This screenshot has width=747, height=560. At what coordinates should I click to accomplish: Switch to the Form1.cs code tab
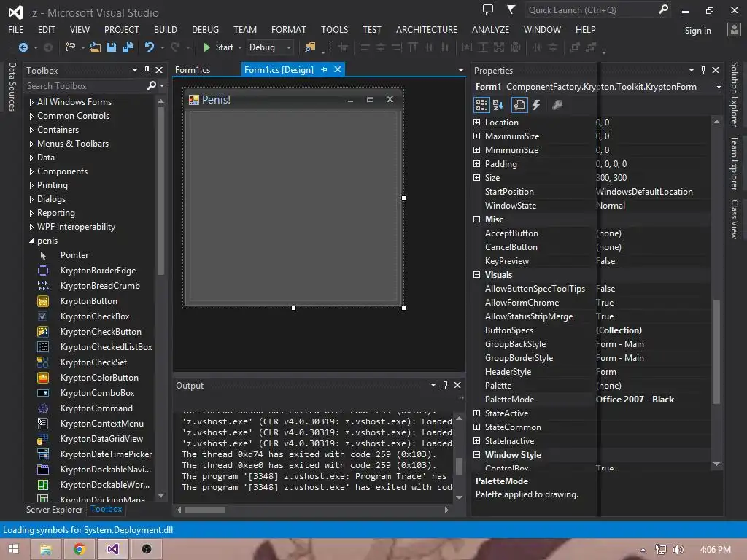tap(193, 69)
